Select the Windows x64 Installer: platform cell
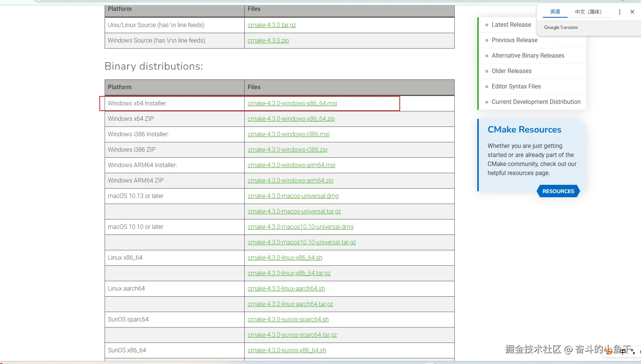Image resolution: width=641 pixels, height=364 pixels. click(175, 104)
